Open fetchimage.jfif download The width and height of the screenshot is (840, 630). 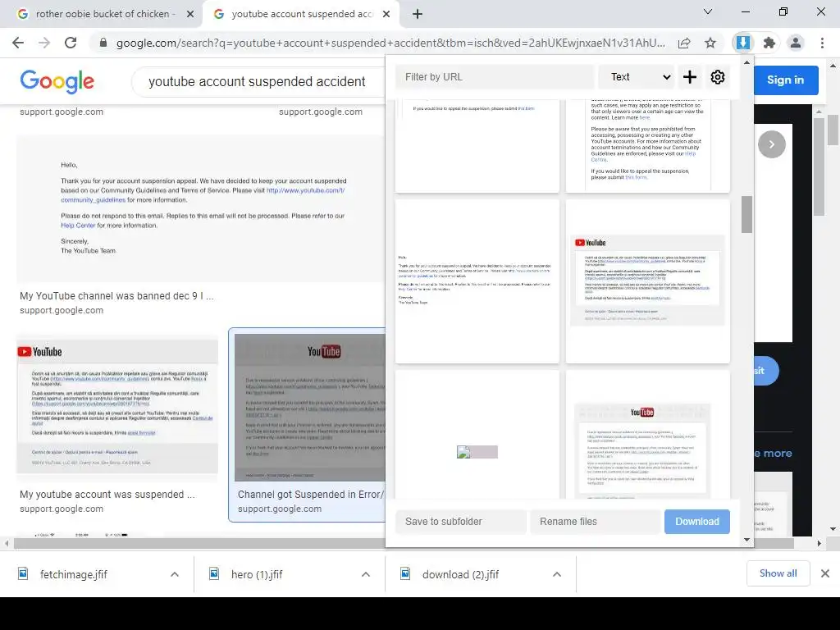point(73,575)
